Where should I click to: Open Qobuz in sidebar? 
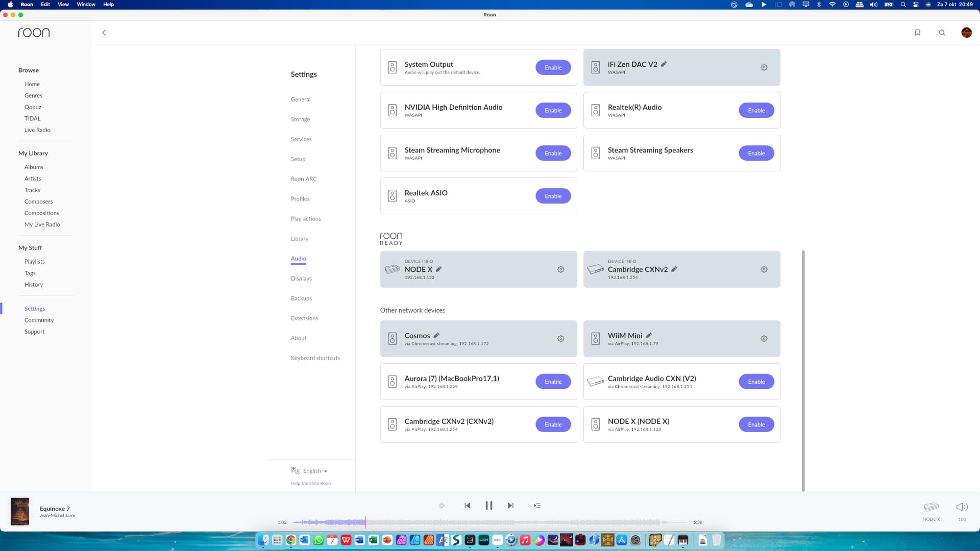coord(33,107)
